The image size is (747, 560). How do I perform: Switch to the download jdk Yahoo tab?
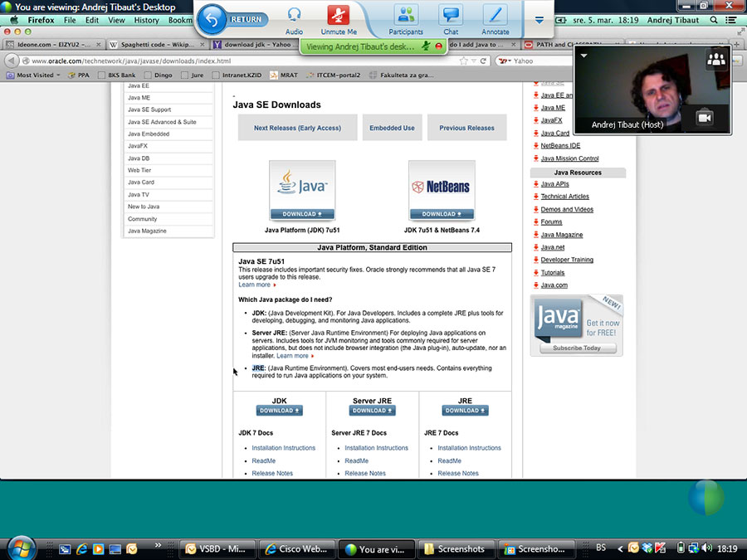pyautogui.click(x=255, y=44)
